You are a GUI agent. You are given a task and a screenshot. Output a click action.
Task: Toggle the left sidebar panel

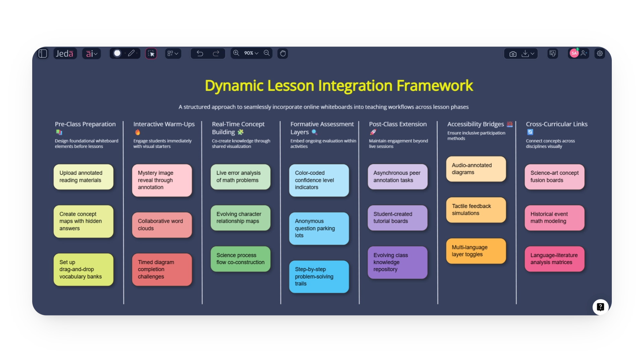[43, 53]
